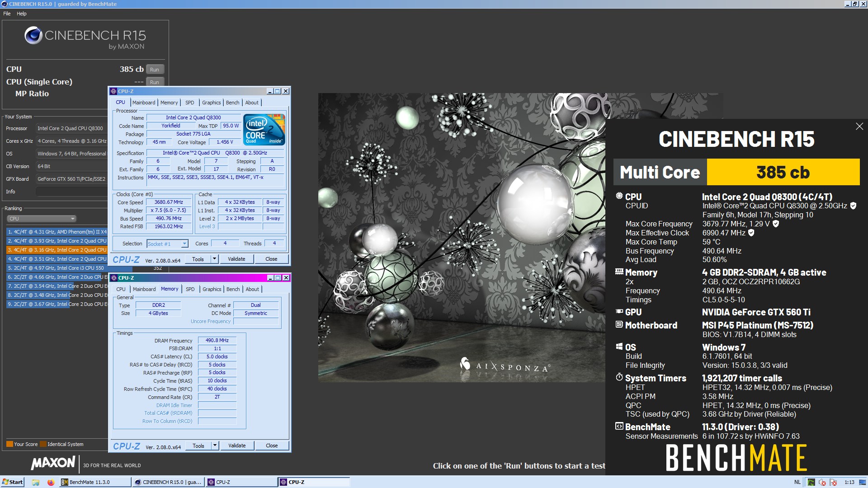Open the Windows Start menu
The image size is (868, 488).
click(12, 482)
